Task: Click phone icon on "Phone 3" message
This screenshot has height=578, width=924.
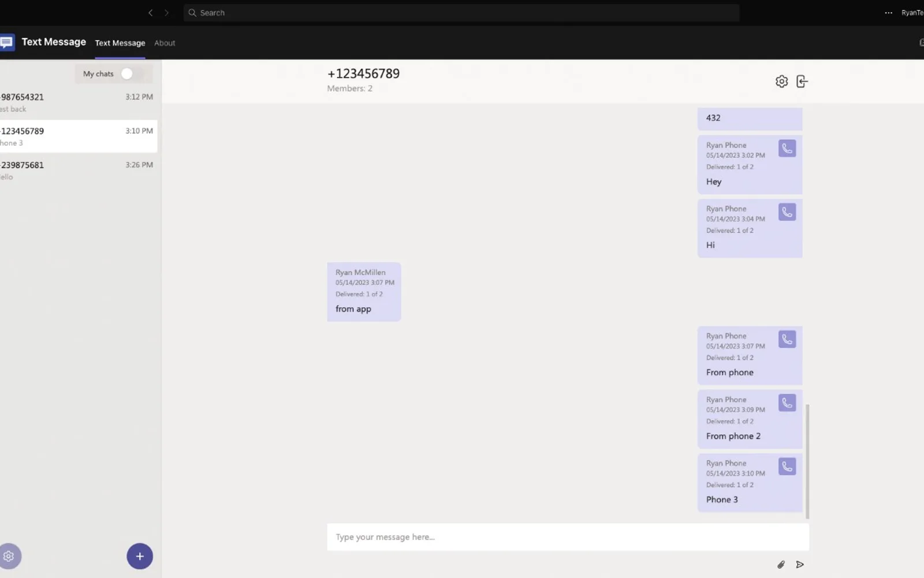Action: pyautogui.click(x=787, y=466)
